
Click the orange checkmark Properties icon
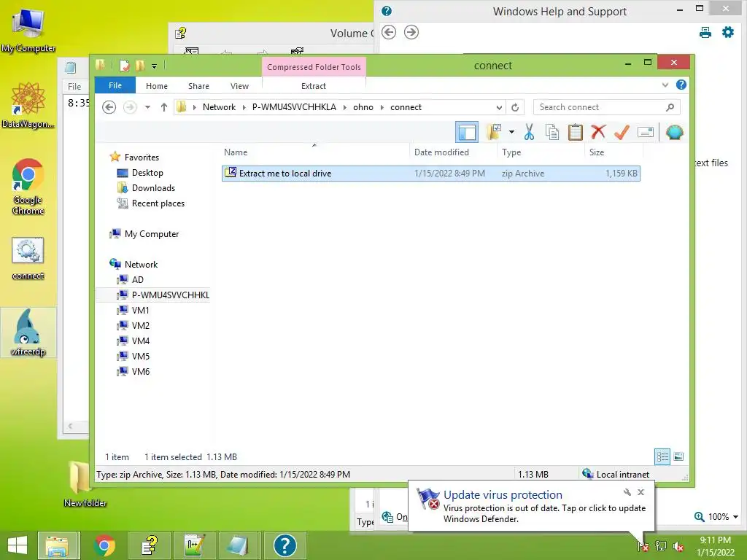[622, 132]
